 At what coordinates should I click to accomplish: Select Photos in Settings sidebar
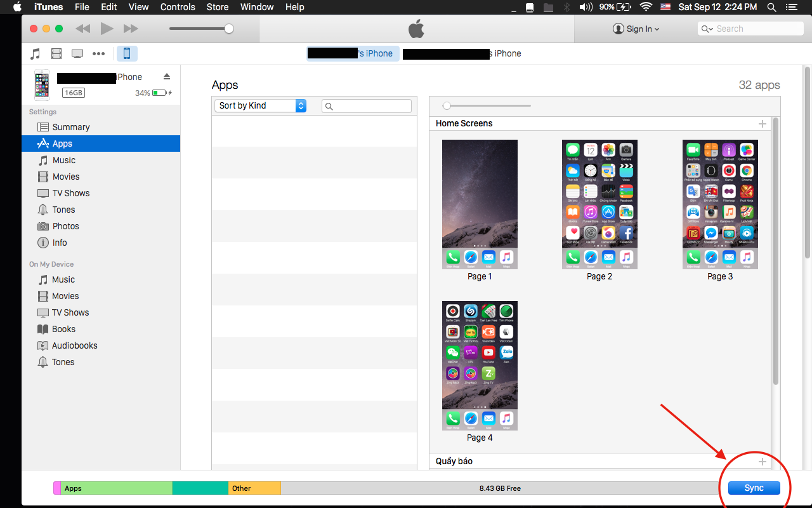101,226
